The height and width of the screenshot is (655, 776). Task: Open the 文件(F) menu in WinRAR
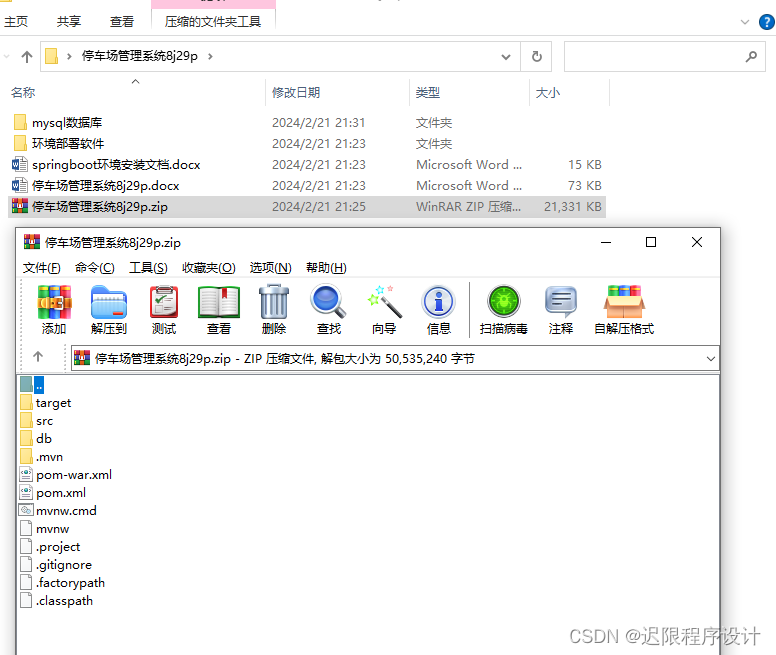coord(42,268)
